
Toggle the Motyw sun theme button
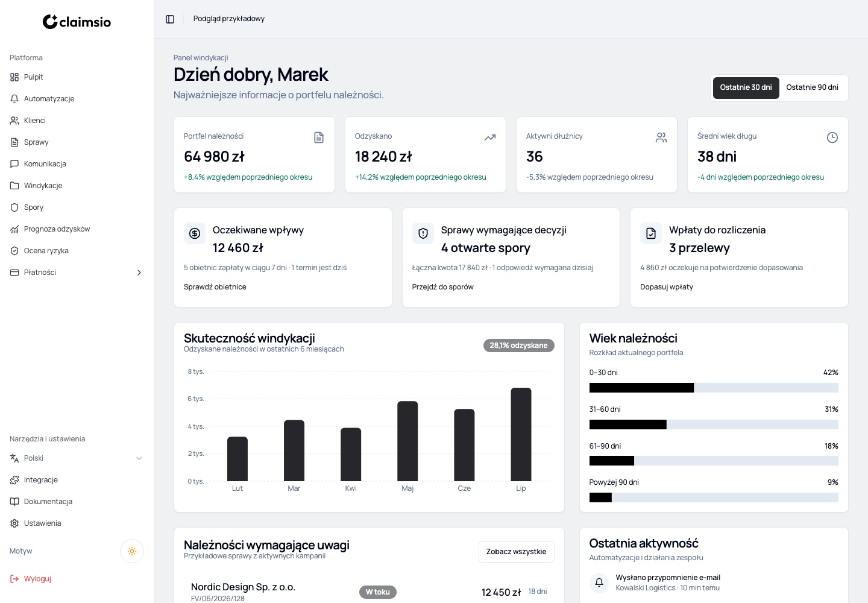click(x=132, y=551)
